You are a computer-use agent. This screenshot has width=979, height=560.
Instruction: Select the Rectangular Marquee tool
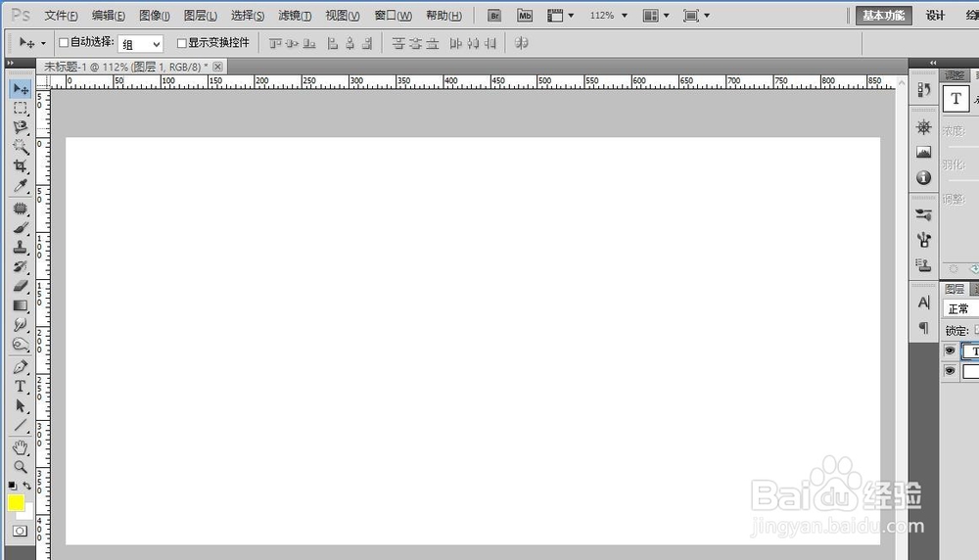coord(21,108)
